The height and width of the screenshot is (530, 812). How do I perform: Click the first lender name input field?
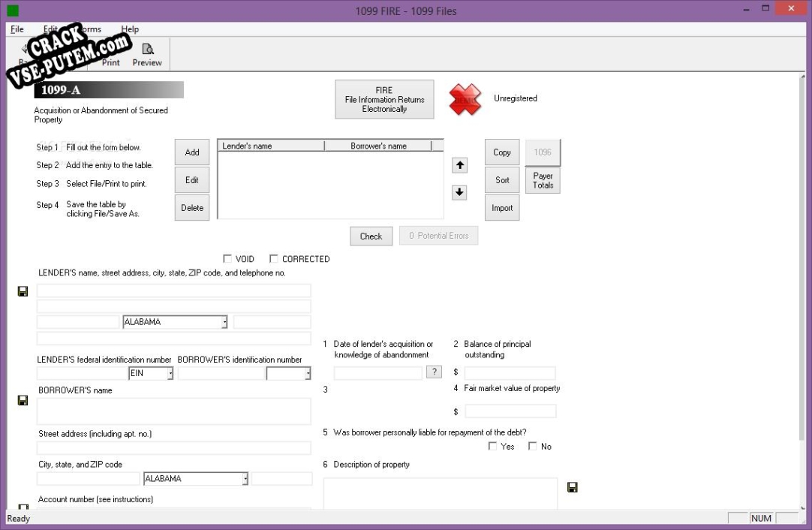coord(174,290)
